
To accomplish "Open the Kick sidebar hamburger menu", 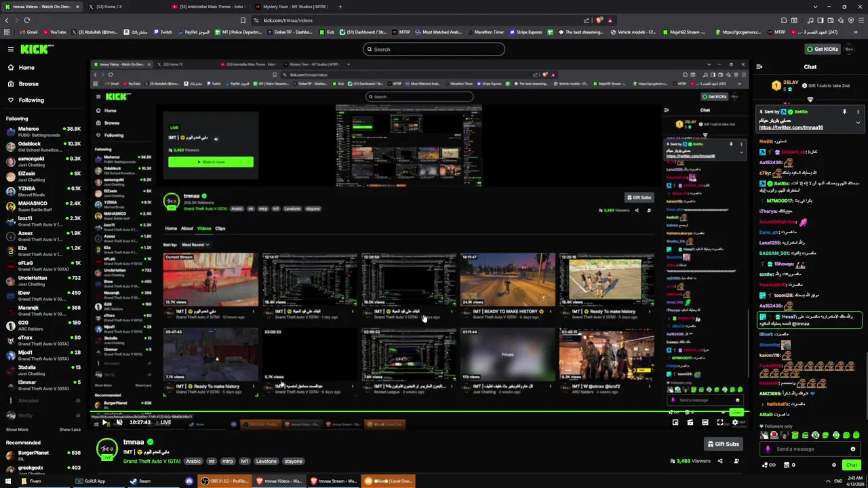I will point(11,49).
